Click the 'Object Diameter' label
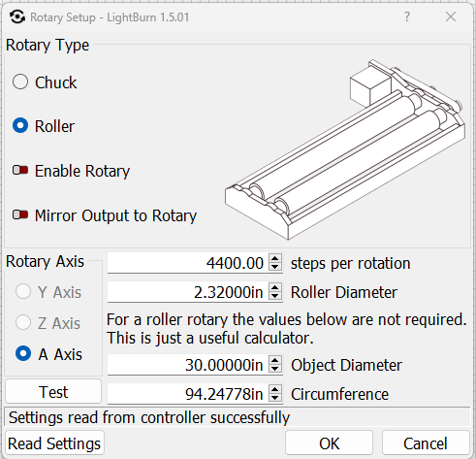This screenshot has height=459, width=476. click(346, 365)
